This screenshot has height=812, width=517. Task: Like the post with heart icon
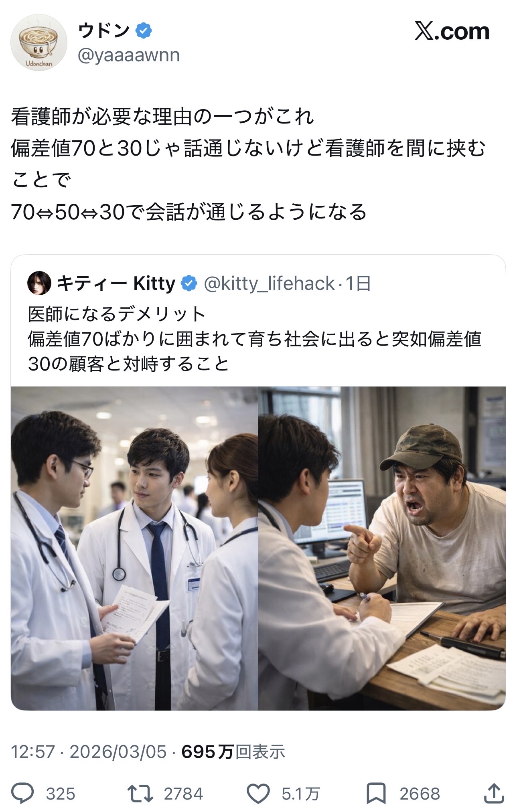coord(258,794)
